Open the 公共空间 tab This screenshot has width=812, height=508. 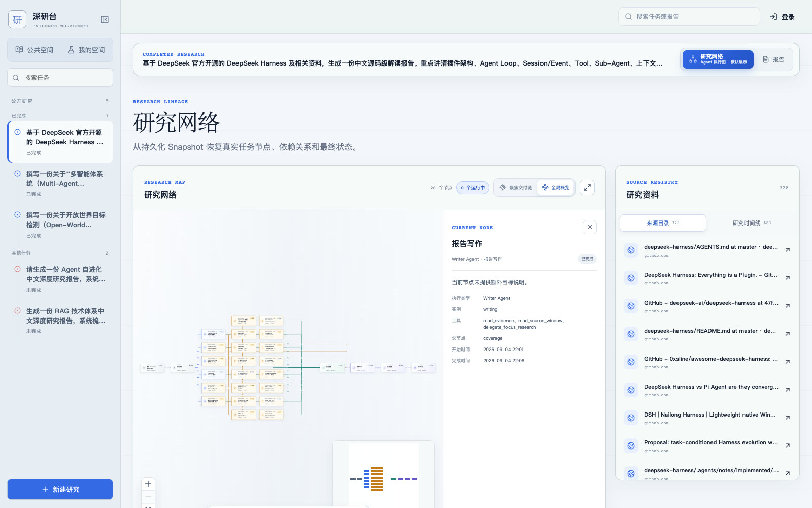coord(35,50)
